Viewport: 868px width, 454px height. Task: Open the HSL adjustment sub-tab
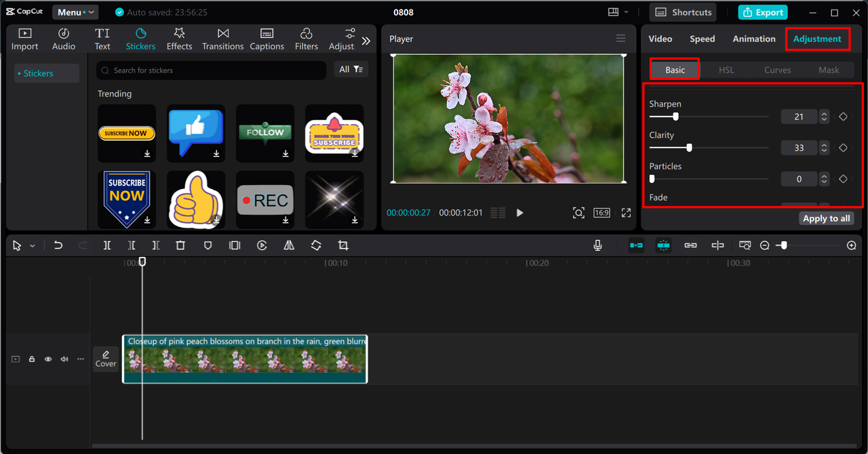(726, 70)
